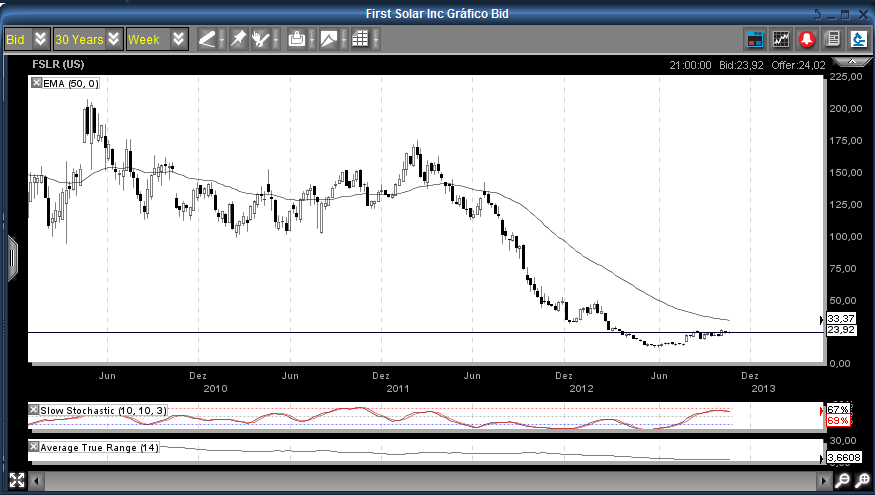Click the left side panel handle
The width and height of the screenshot is (875, 495).
[12, 259]
